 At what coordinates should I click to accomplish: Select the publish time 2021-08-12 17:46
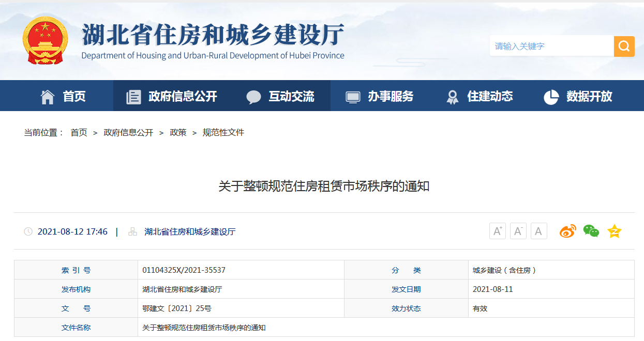(72, 231)
